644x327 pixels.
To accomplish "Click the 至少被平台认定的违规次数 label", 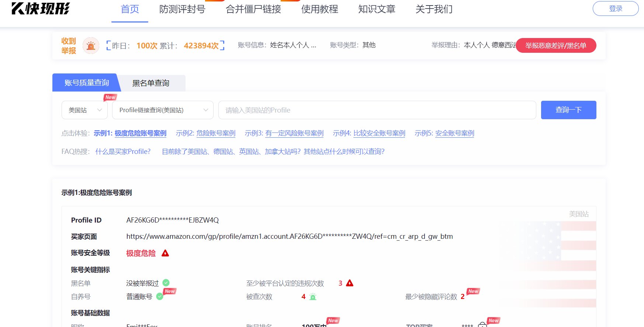I will tap(285, 283).
